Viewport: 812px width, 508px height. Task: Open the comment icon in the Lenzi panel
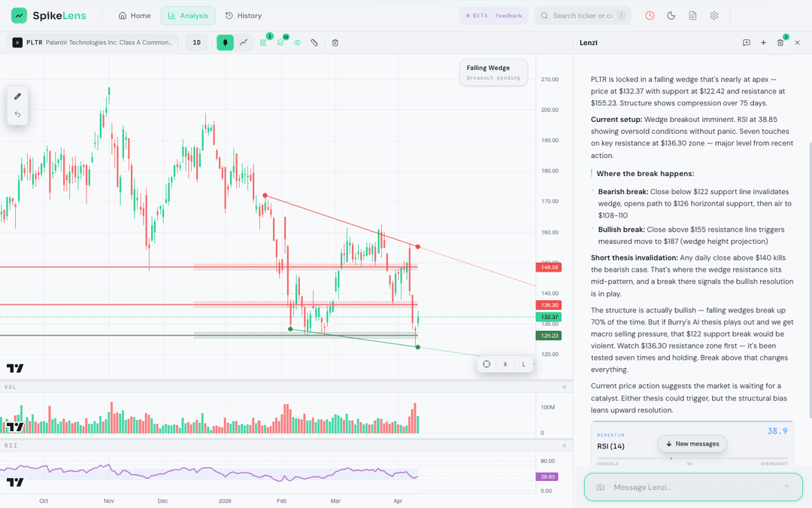(x=744, y=43)
